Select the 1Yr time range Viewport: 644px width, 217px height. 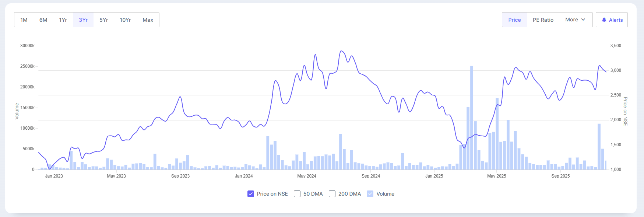63,20
